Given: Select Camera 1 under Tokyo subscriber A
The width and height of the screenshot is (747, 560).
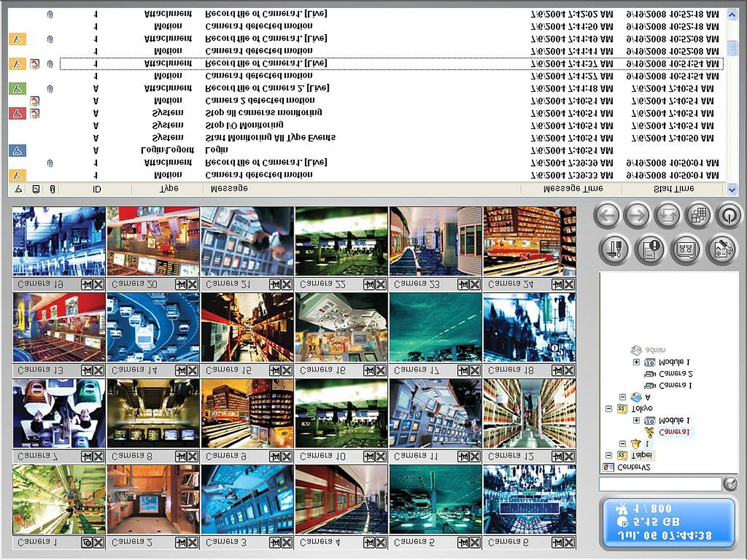Looking at the screenshot, I should tap(676, 386).
